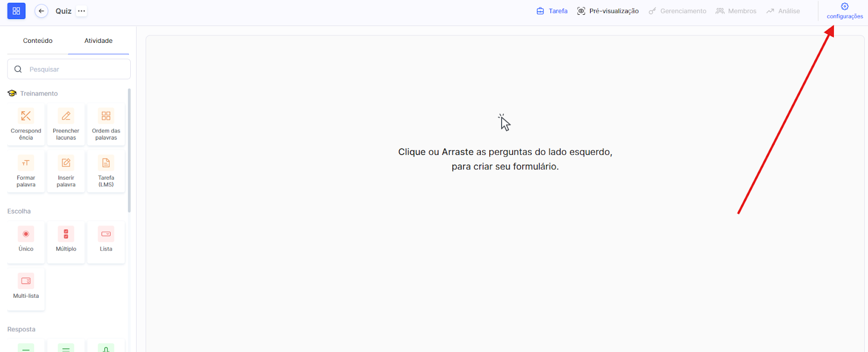This screenshot has height=352, width=868.
Task: Select the Atividade tab
Action: (x=98, y=41)
